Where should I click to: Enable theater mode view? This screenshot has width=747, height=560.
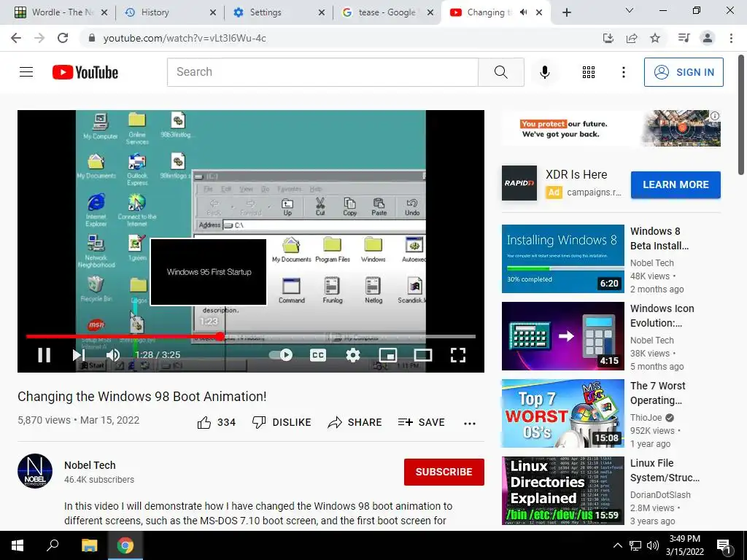tap(423, 355)
